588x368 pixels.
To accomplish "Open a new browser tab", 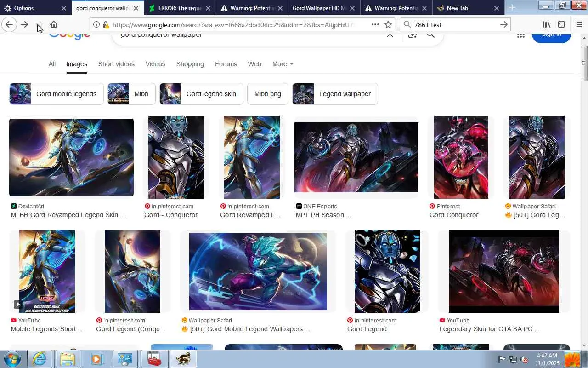I will [512, 8].
